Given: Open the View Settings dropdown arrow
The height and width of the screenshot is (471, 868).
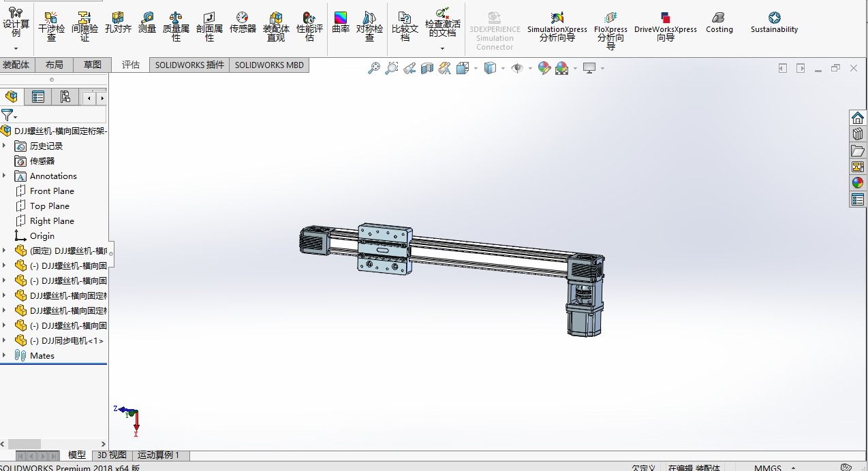Looking at the screenshot, I should (602, 68).
